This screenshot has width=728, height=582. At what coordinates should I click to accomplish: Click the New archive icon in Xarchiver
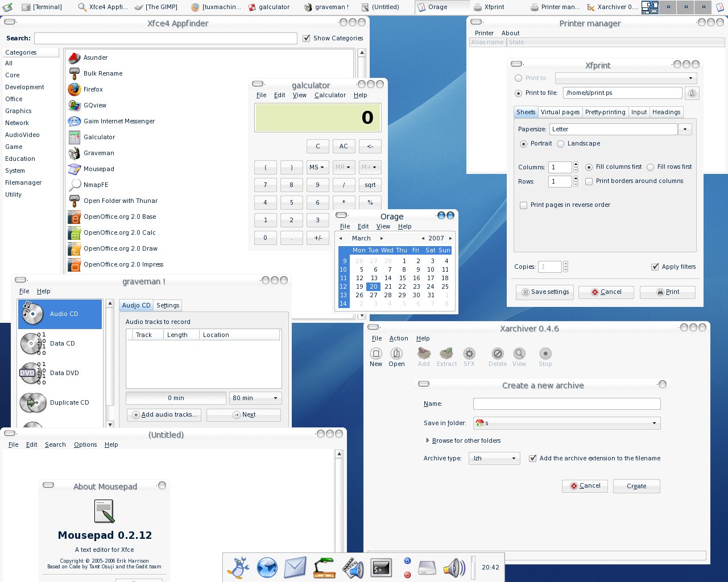[376, 354]
